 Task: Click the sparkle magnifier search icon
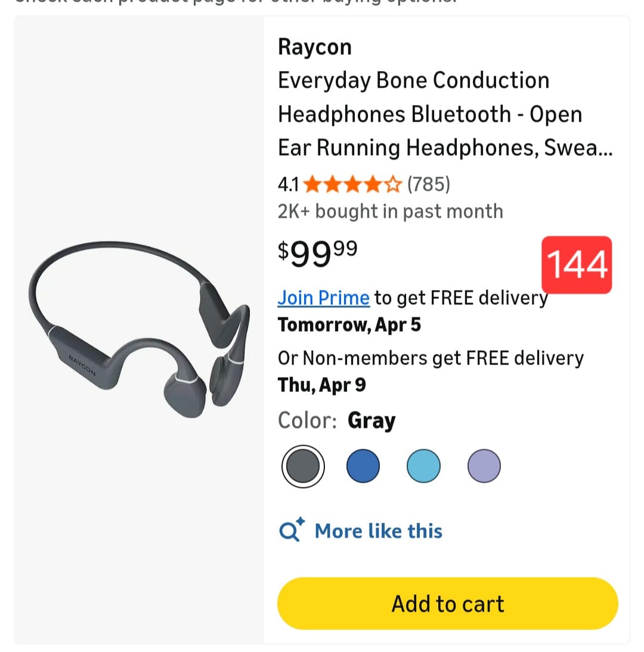point(292,530)
